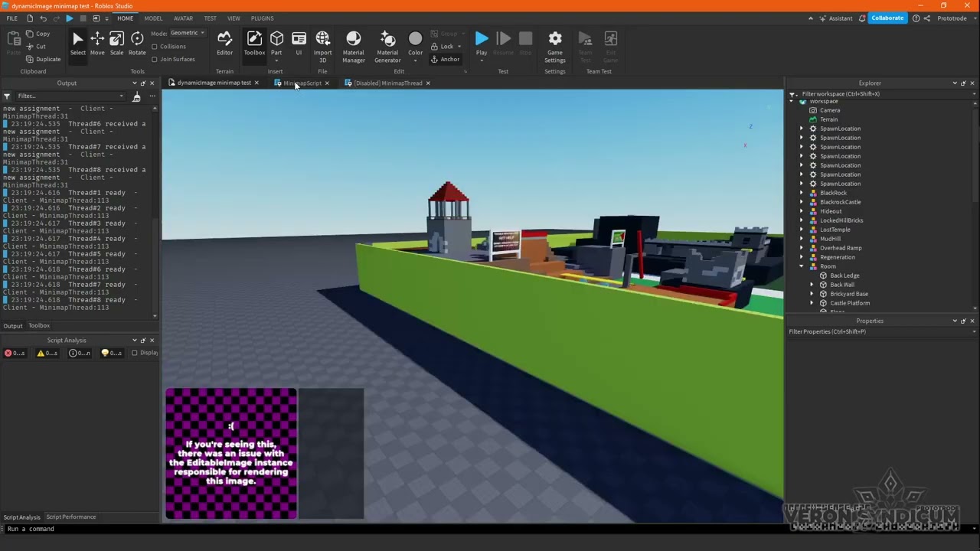Expand the BlackRock model in Explorer
980x551 pixels.
802,193
